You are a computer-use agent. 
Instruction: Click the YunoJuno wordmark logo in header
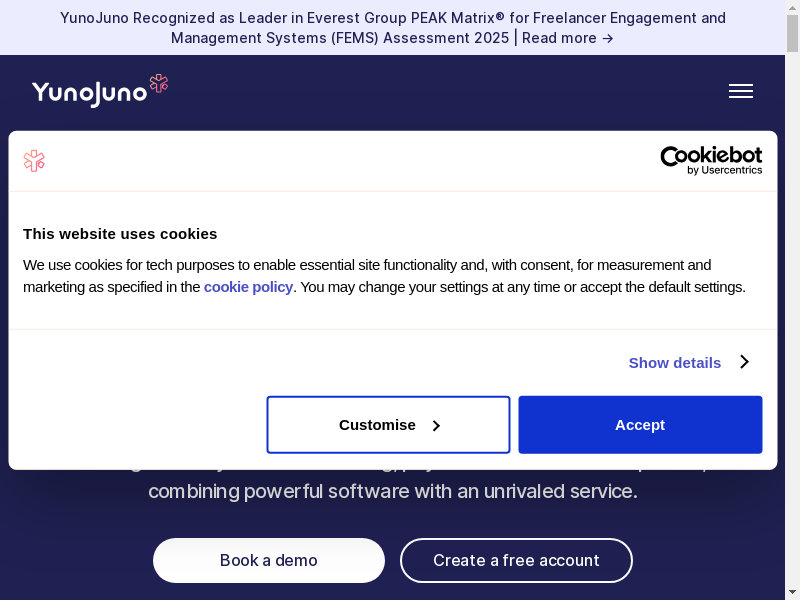(89, 93)
